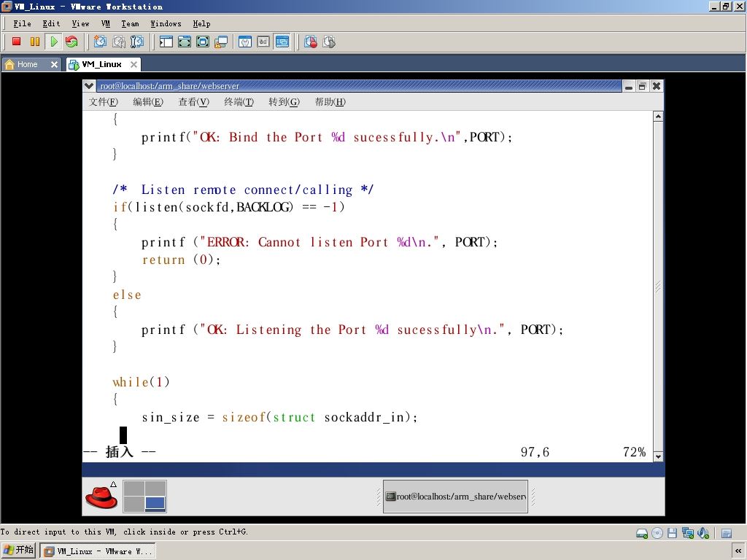747x560 pixels.
Task: Click the "Listen remote connect/calling" comment
Action: click(243, 190)
